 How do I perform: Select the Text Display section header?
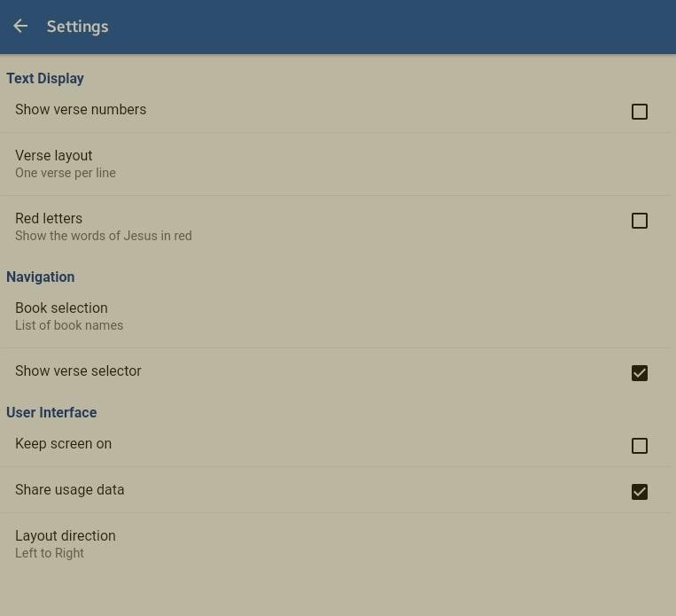point(45,78)
